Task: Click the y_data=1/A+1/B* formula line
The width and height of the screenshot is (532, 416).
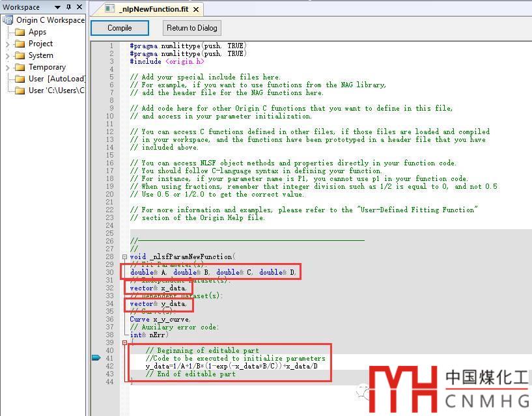Action: (232, 366)
